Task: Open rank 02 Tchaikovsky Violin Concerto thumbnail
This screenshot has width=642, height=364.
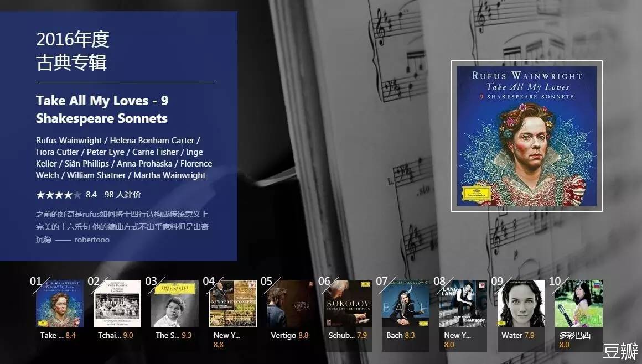Action: pos(117,304)
